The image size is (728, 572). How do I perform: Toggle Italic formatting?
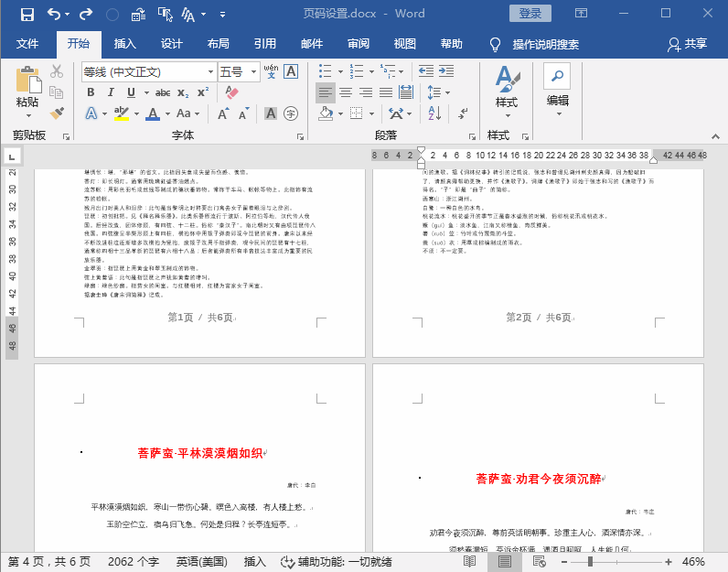[111, 92]
